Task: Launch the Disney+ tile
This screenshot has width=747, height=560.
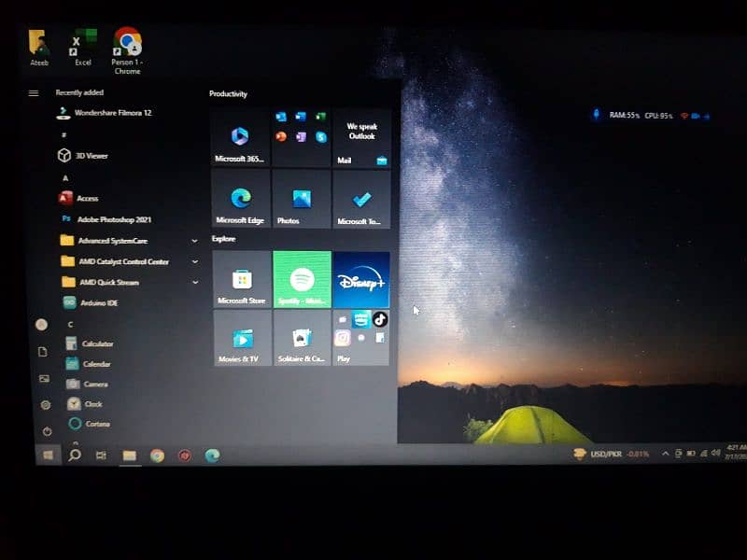Action: click(361, 279)
